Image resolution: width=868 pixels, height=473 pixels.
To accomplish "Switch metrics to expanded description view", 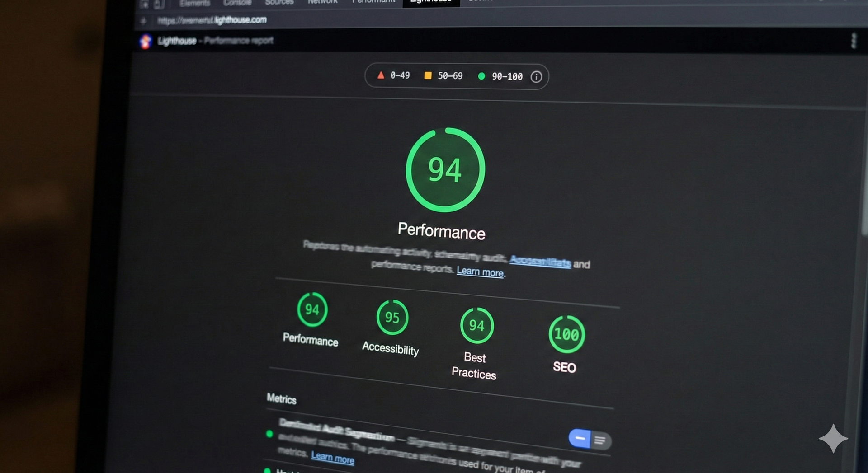I will click(x=600, y=440).
